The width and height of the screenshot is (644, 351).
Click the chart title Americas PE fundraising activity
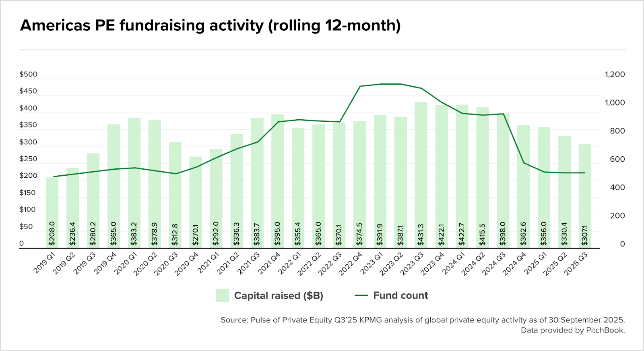pyautogui.click(x=210, y=25)
